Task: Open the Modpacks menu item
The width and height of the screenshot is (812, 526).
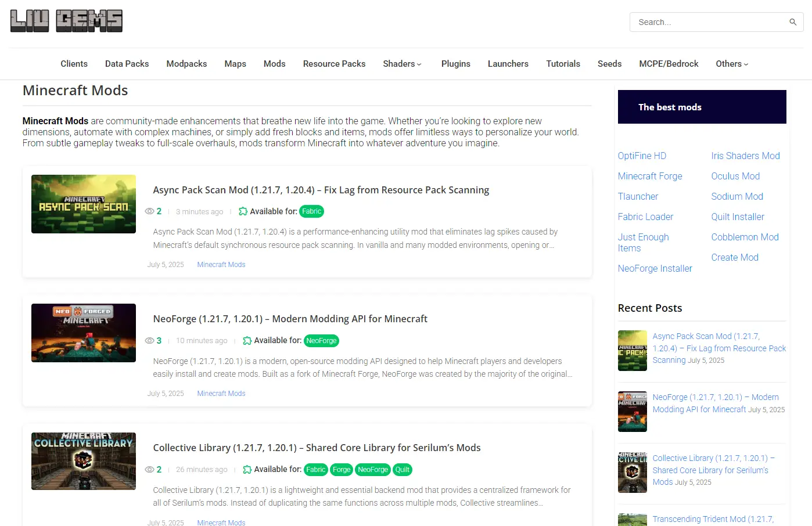Action: click(186, 64)
